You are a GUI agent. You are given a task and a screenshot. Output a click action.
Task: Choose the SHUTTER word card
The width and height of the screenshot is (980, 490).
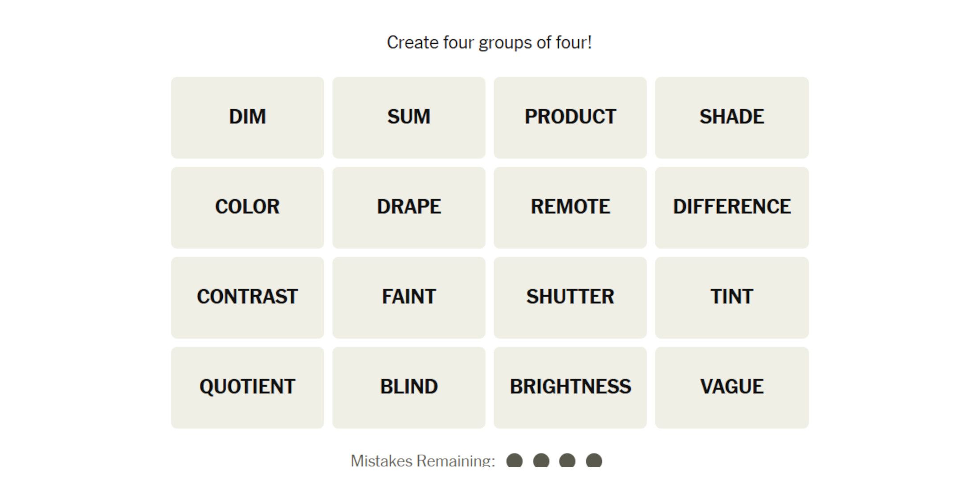point(570,298)
